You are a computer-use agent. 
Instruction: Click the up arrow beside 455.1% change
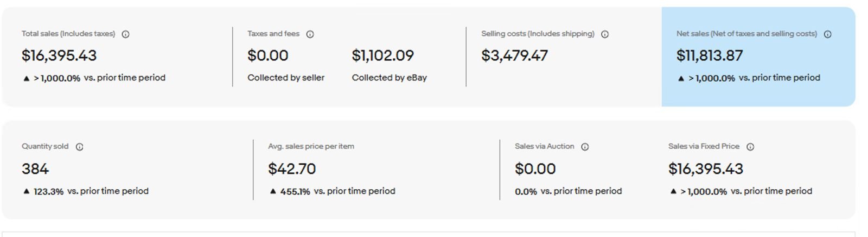[273, 191]
